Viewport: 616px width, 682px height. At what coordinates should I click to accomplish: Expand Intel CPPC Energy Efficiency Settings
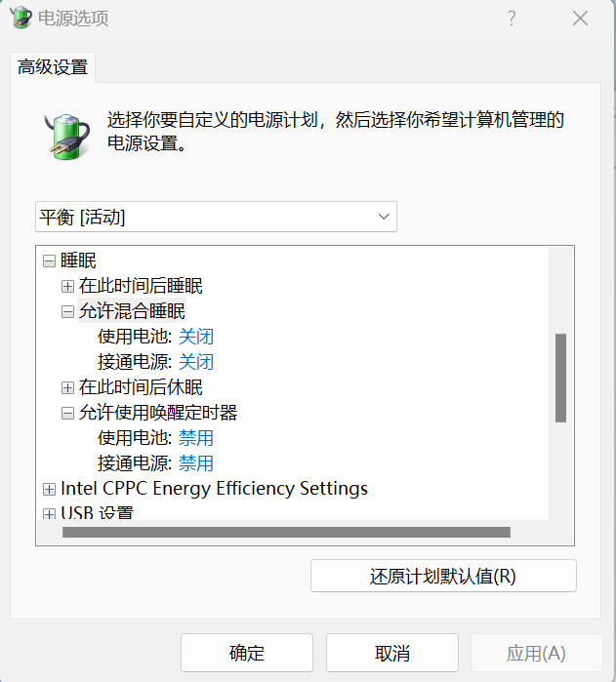coord(49,490)
